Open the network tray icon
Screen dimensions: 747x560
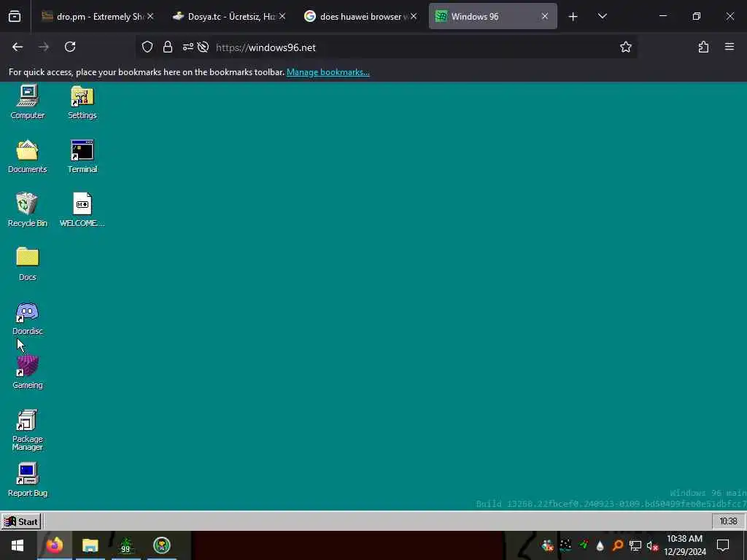click(635, 545)
